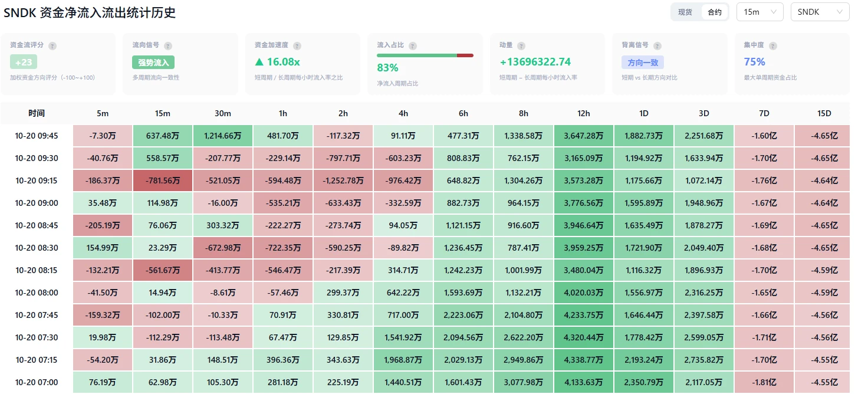This screenshot has height=394, width=868.
Task: Click the 流入占比 progress bar
Action: [x=425, y=55]
